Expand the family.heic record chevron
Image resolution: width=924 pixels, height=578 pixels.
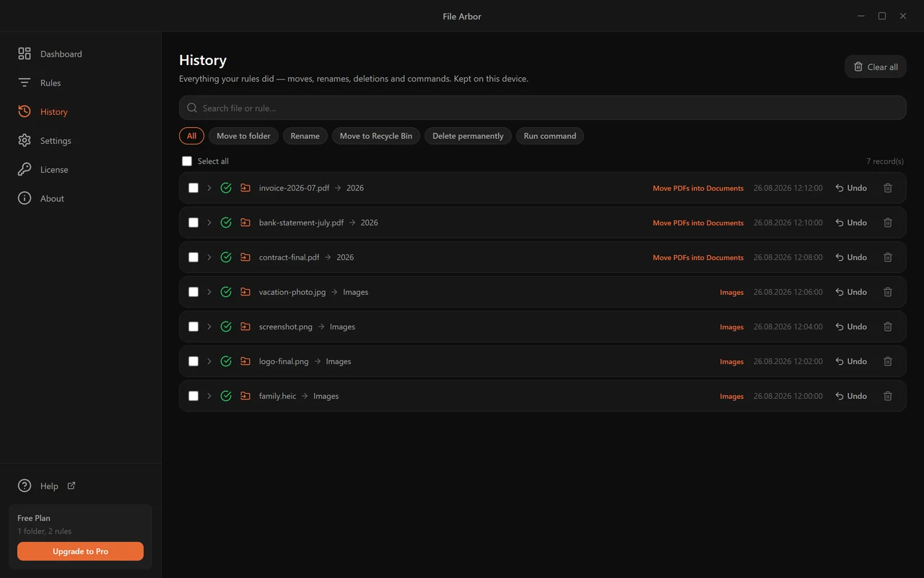click(209, 396)
